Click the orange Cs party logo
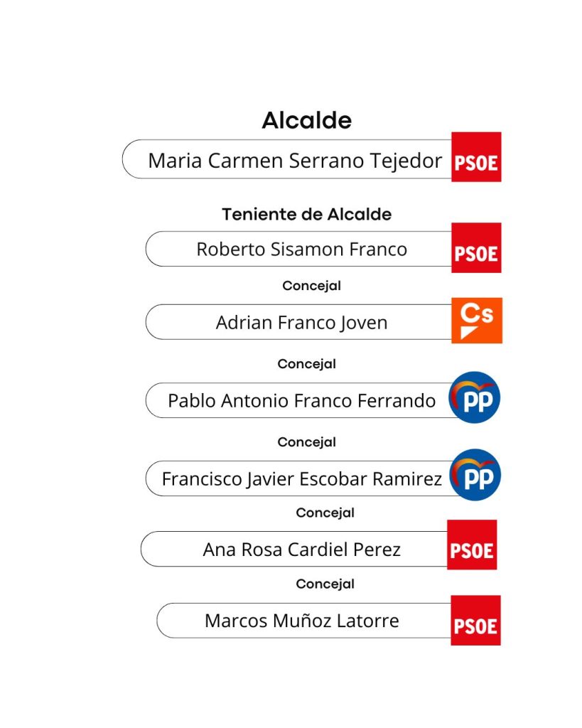Viewport: 582px width, 728px height. tap(476, 321)
